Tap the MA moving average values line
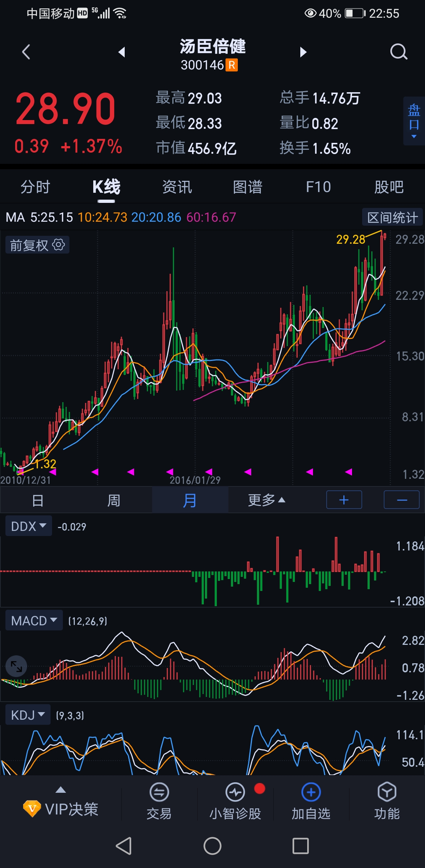 click(121, 217)
